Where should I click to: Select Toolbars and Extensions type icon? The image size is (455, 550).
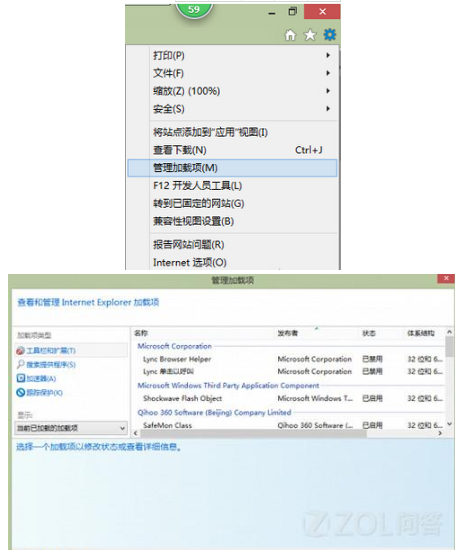click(20, 350)
